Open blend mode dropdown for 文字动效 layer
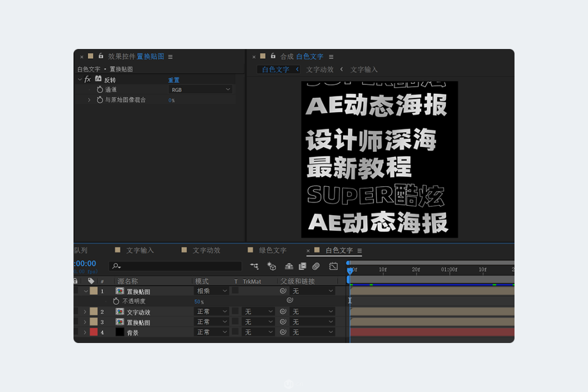Screen dimensions: 588x392 click(211, 311)
